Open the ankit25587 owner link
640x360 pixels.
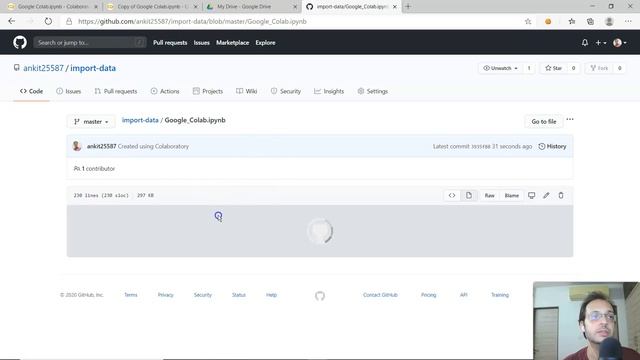pos(43,68)
